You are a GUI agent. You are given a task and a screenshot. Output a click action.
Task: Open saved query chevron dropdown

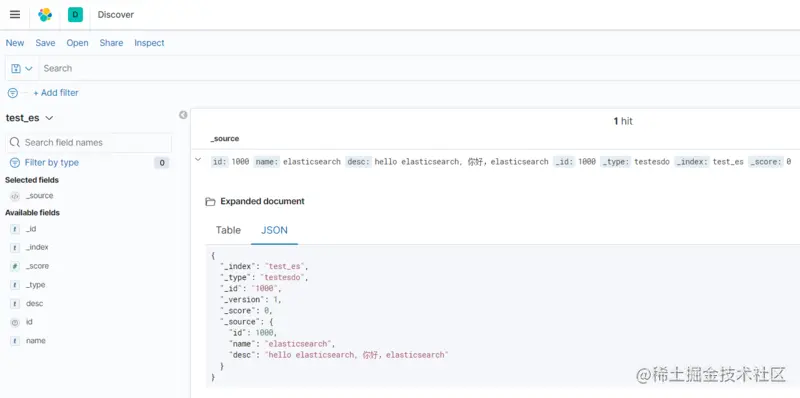coord(29,68)
